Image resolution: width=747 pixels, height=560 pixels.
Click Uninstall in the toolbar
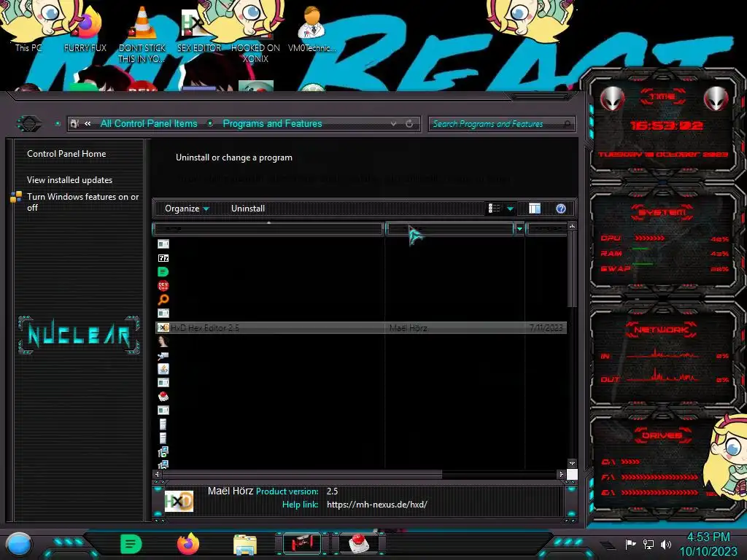point(248,209)
